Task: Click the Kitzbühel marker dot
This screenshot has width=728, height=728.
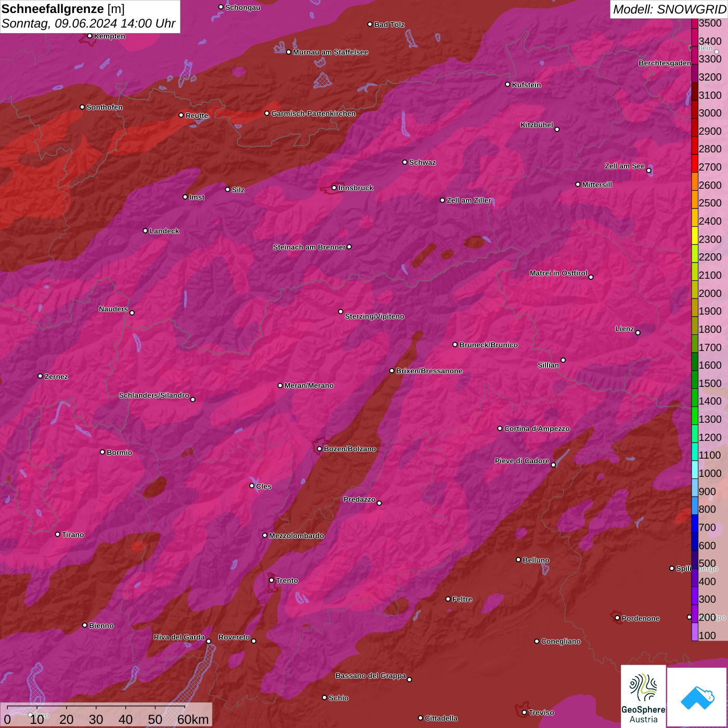Action: pos(557,129)
